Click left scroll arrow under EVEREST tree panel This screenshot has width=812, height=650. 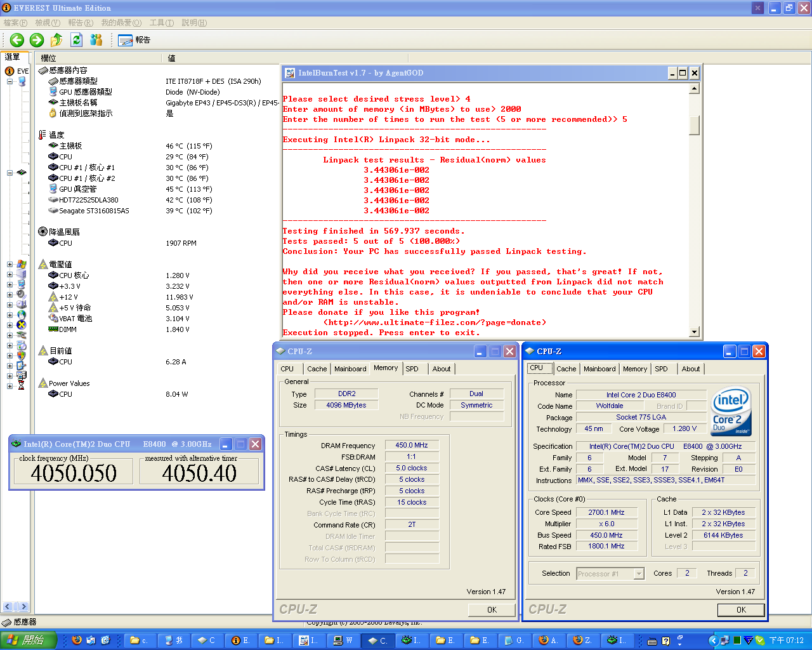coord(8,607)
